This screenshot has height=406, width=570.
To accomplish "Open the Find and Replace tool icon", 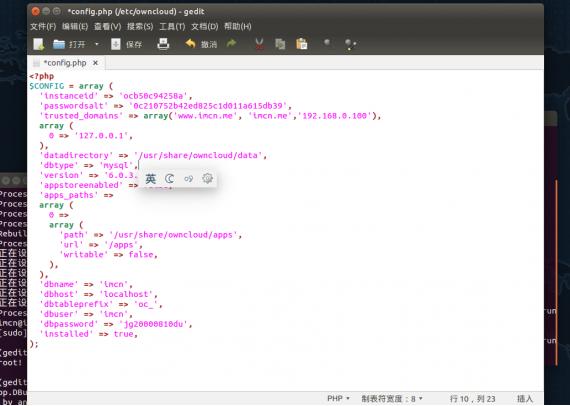I will pyautogui.click(x=350, y=44).
